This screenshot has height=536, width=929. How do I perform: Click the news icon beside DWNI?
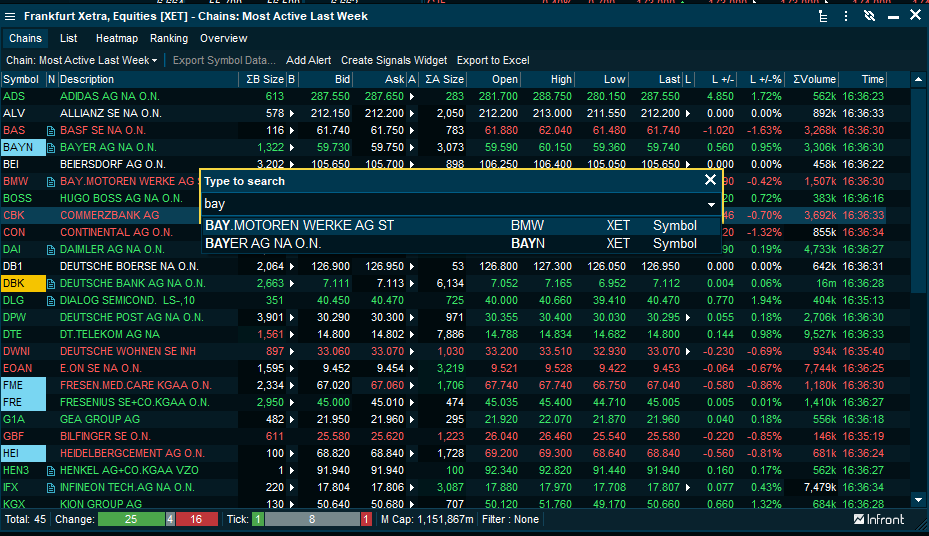click(51, 351)
